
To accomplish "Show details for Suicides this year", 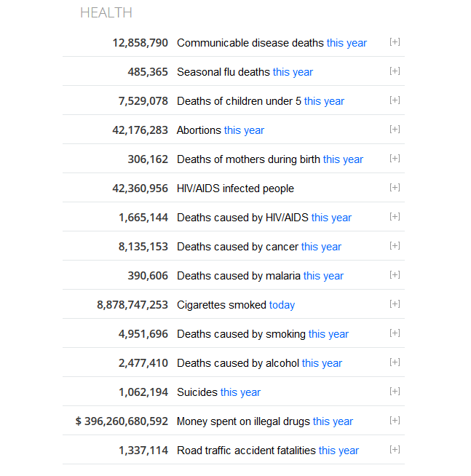I will point(395,392).
